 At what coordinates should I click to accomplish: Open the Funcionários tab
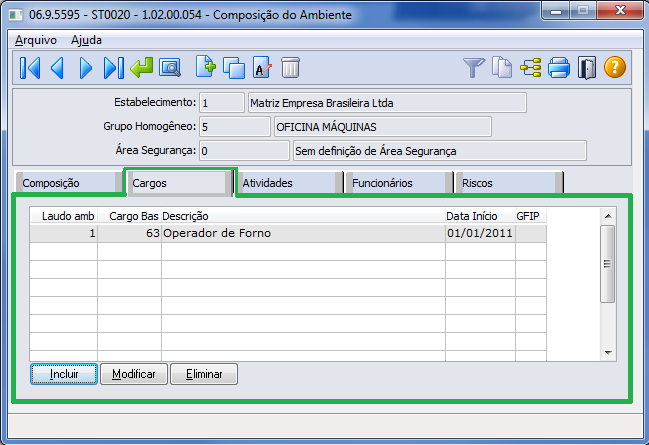pos(399,183)
